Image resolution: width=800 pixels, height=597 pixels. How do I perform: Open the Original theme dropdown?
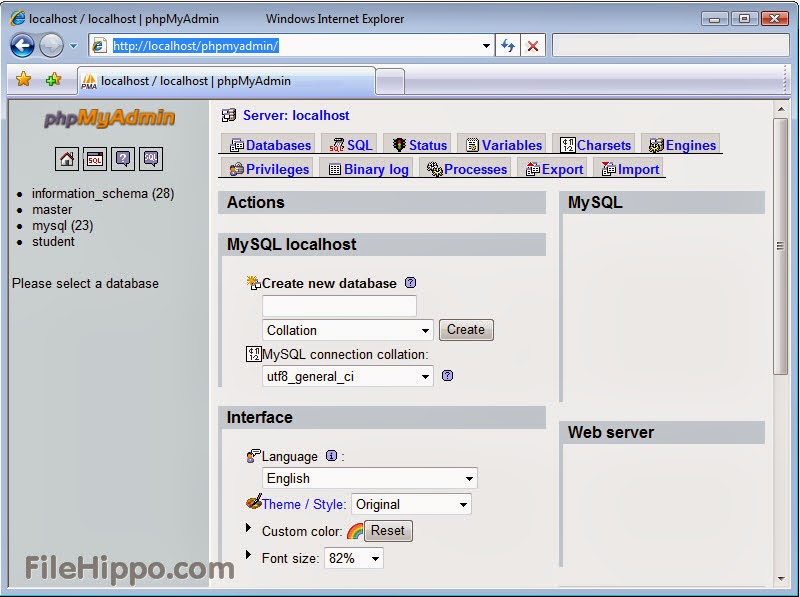411,504
